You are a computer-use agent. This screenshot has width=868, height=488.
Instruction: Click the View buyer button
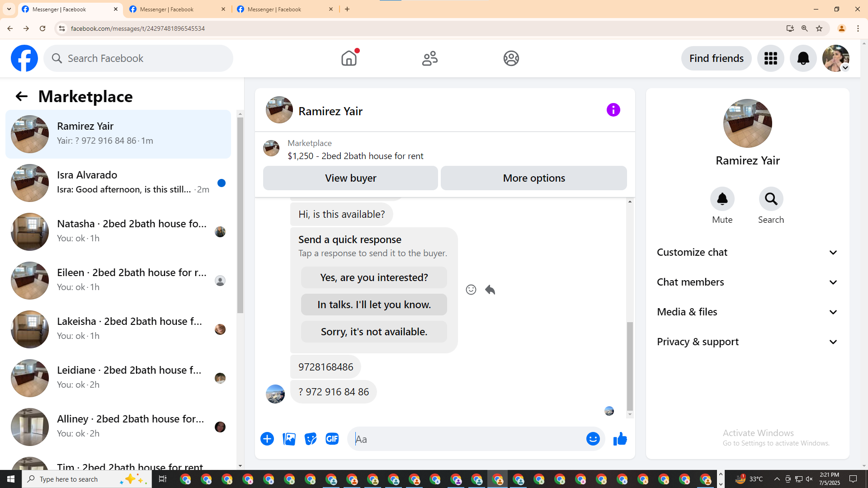click(350, 178)
